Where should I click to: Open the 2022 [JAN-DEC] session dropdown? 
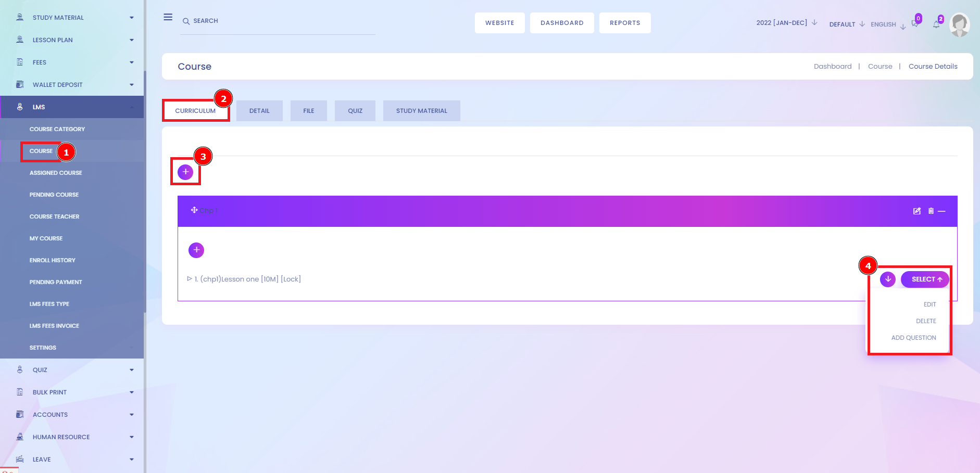[x=787, y=23]
